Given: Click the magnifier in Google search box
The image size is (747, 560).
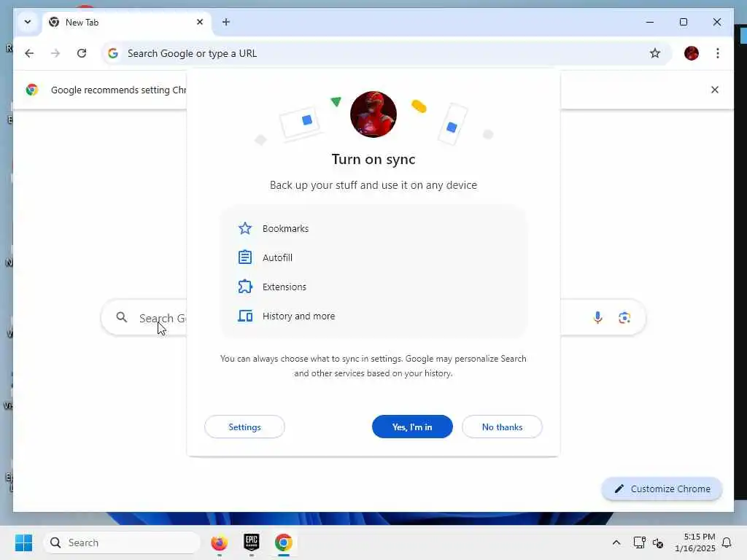Looking at the screenshot, I should (x=122, y=317).
